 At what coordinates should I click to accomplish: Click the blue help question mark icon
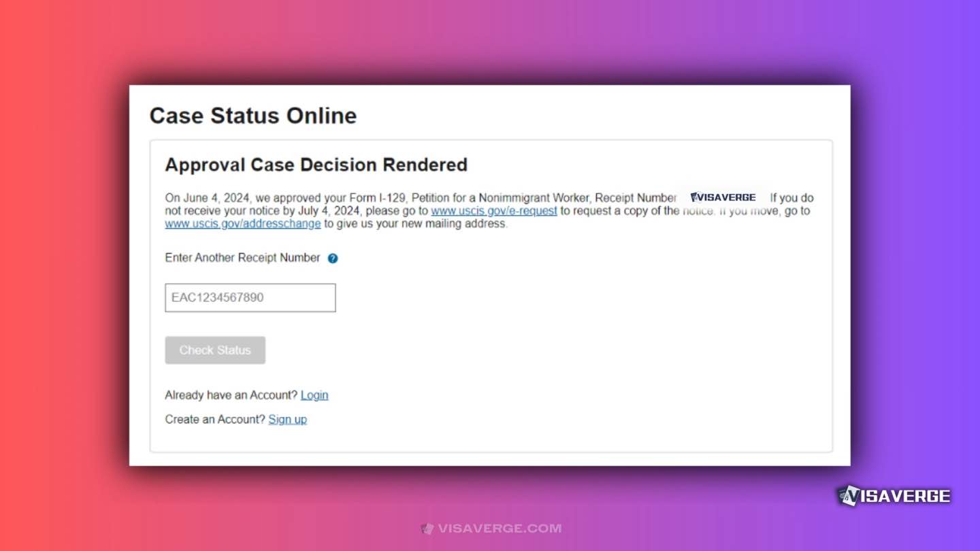pos(332,258)
